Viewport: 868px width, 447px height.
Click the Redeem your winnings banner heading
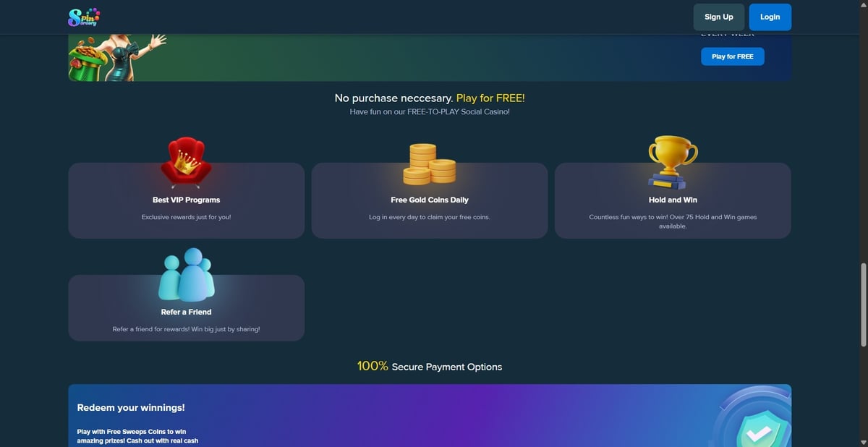[131, 407]
